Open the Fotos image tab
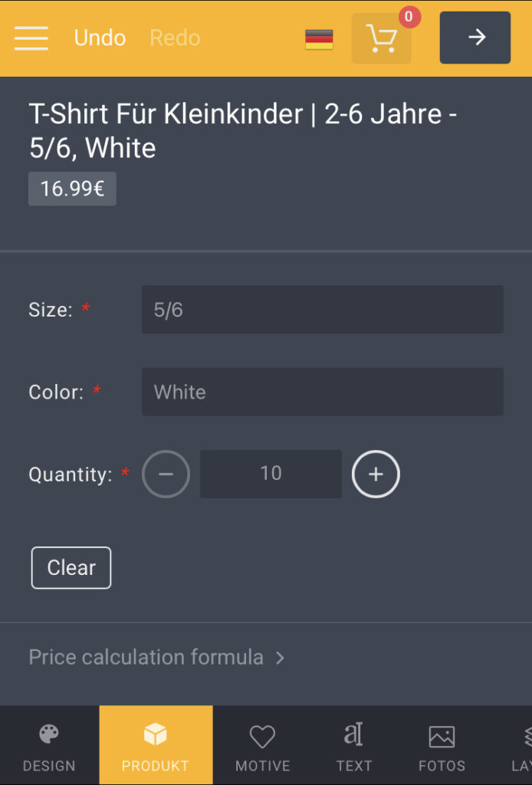Viewport: 532px width, 785px height. click(x=442, y=745)
